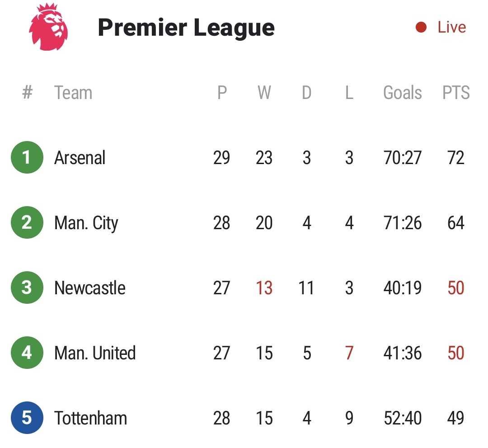Select the green rank 1 badge
Image resolution: width=488 pixels, height=448 pixels.
(x=27, y=157)
